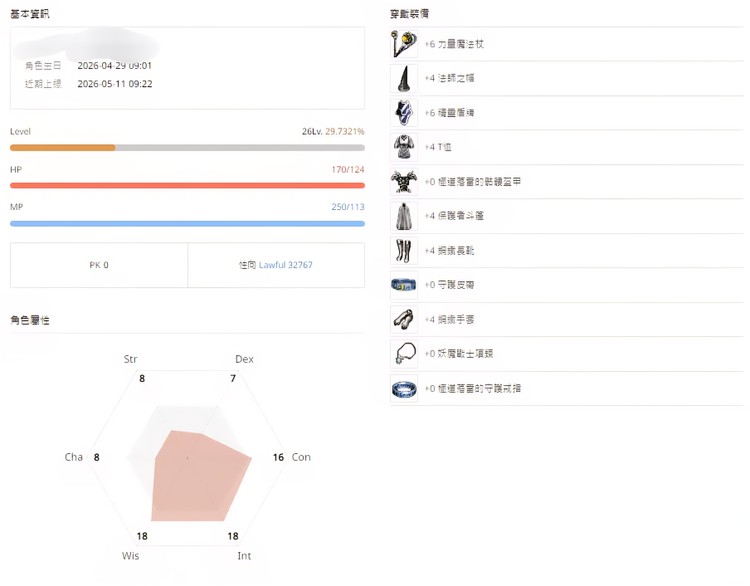Click the Int label on the attribute chart
The height and width of the screenshot is (586, 750).
[x=244, y=556]
